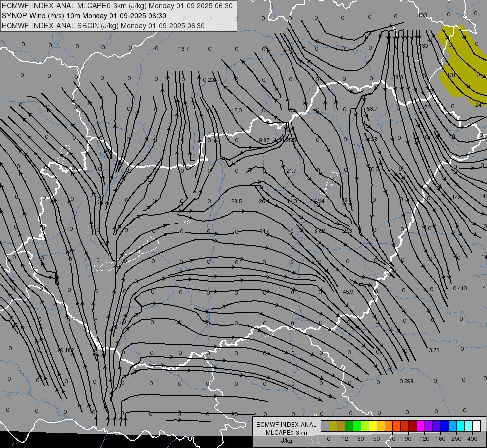Choose the bright cyan legend swatch
Viewport: 487px width, 448px height.
point(461,426)
